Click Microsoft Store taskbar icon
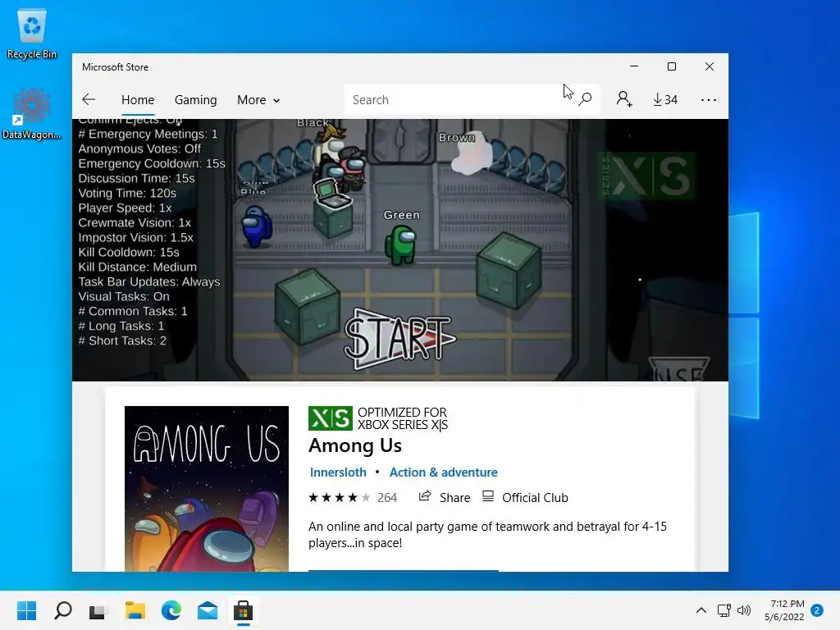Screen dimensions: 840x630 [243, 610]
